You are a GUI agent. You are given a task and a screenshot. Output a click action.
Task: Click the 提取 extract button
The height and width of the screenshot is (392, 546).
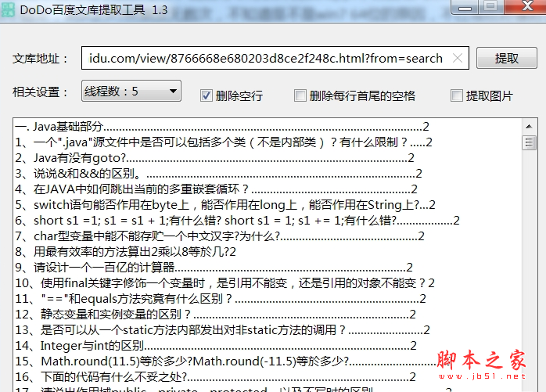coord(506,58)
